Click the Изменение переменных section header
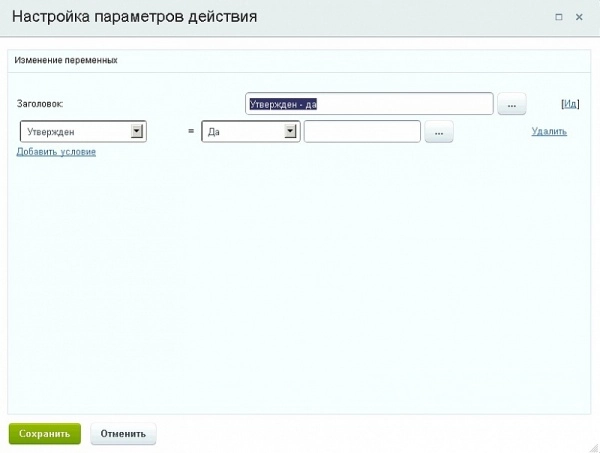600x453 pixels. (x=65, y=60)
